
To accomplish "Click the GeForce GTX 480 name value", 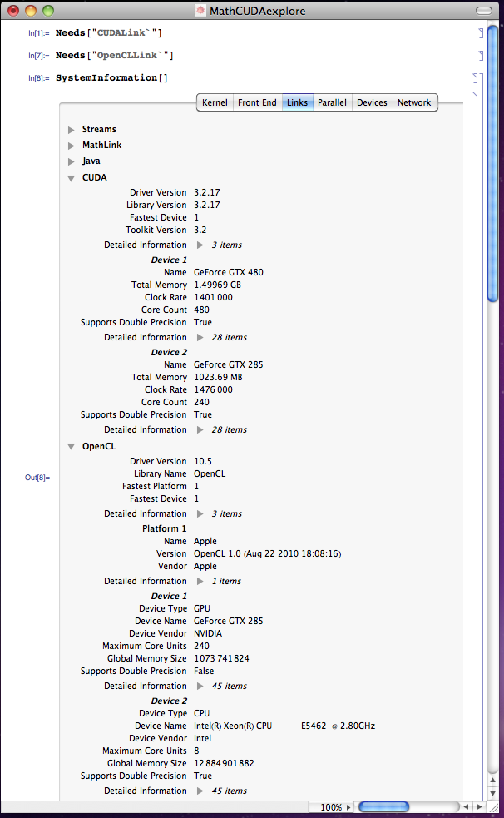I will pos(228,272).
